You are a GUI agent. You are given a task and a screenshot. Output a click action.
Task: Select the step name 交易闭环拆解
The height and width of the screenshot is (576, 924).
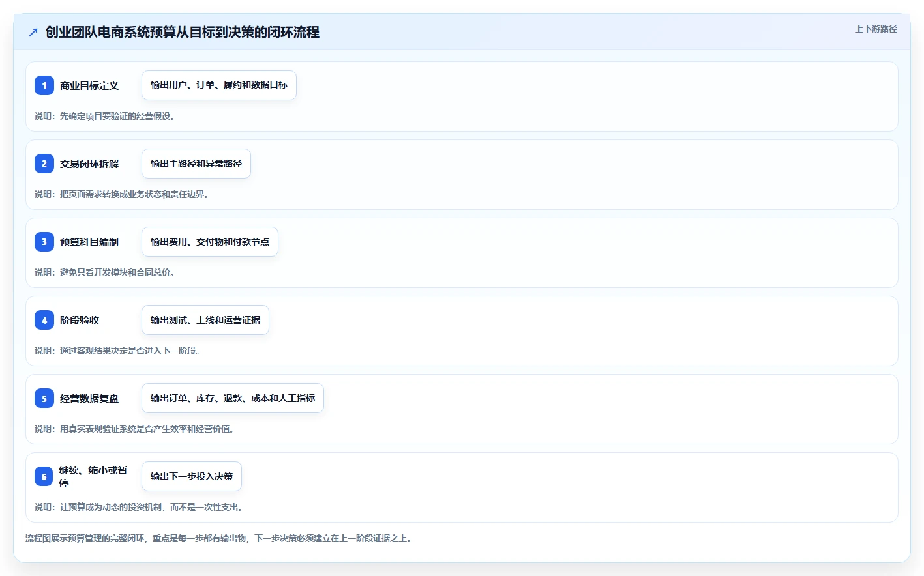[89, 164]
